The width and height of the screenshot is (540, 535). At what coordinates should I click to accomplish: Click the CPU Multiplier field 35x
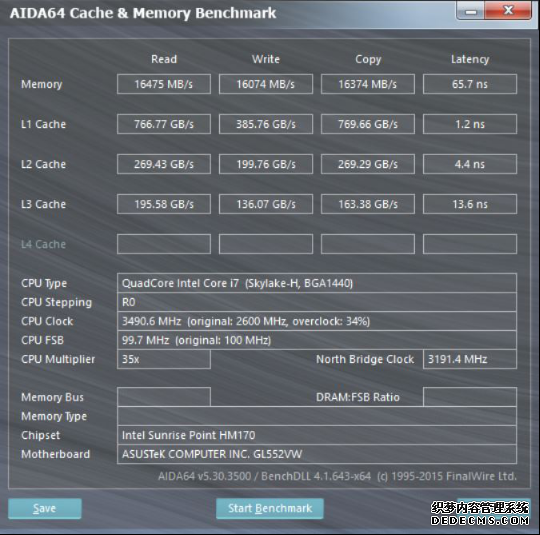pos(164,359)
